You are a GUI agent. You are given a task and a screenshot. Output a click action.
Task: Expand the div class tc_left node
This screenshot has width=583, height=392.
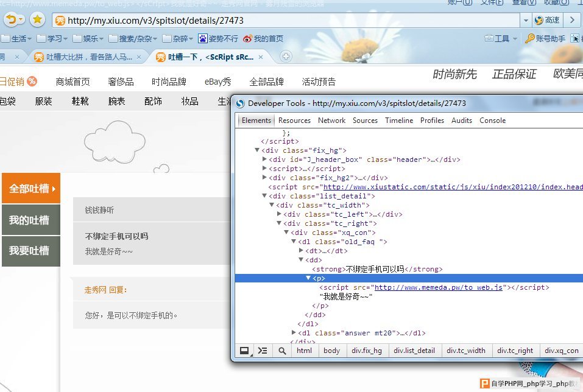(x=279, y=214)
